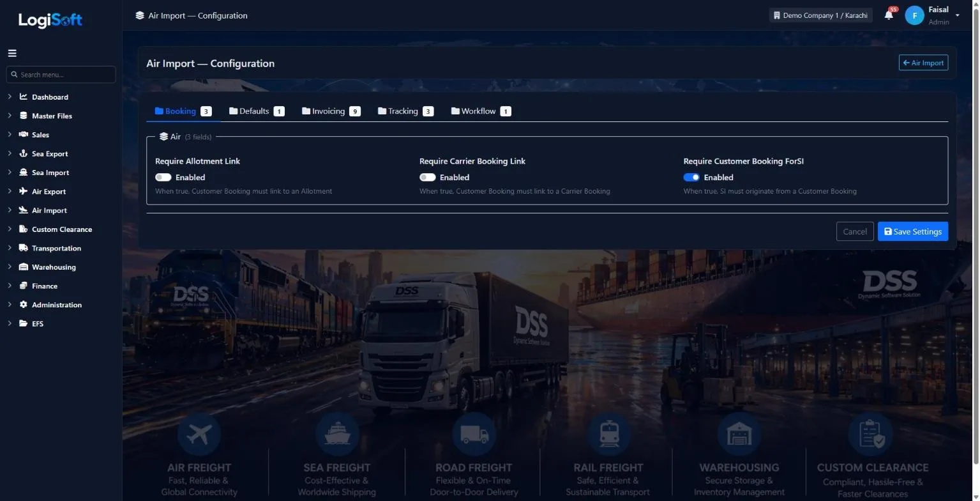
Task: Click the Air Import landing plane icon
Action: click(24, 210)
